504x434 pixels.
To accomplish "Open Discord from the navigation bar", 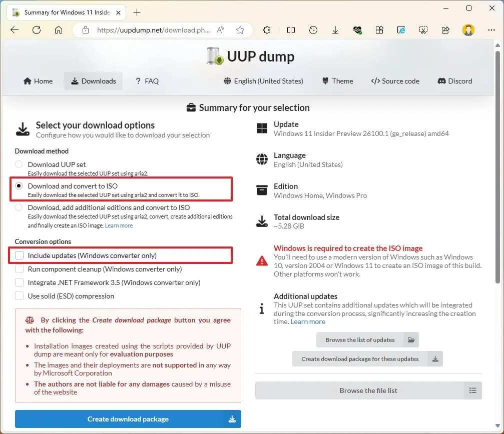I will tap(442, 81).
